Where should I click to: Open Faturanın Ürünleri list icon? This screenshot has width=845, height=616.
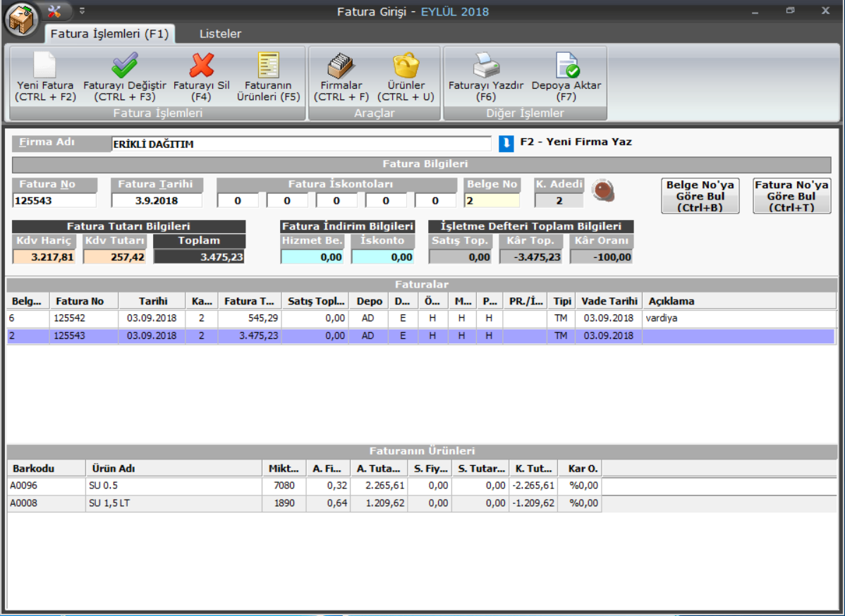click(268, 66)
